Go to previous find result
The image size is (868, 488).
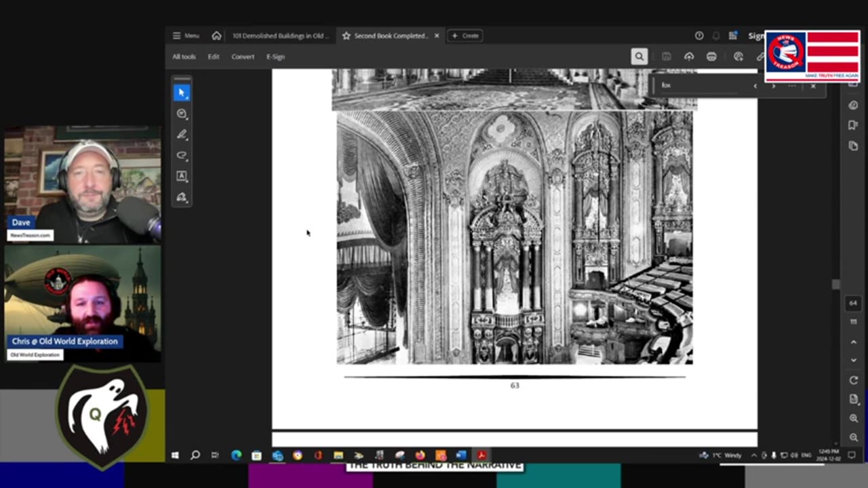click(755, 86)
